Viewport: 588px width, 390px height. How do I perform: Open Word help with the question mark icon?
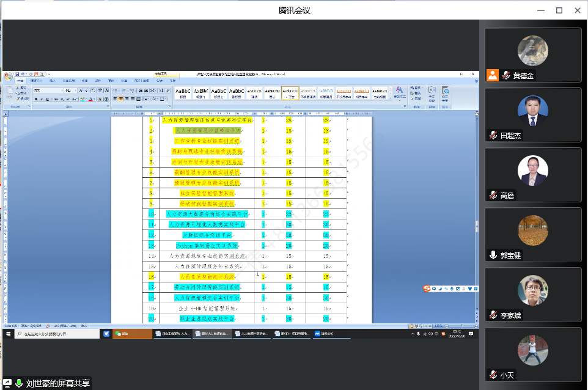[476, 81]
